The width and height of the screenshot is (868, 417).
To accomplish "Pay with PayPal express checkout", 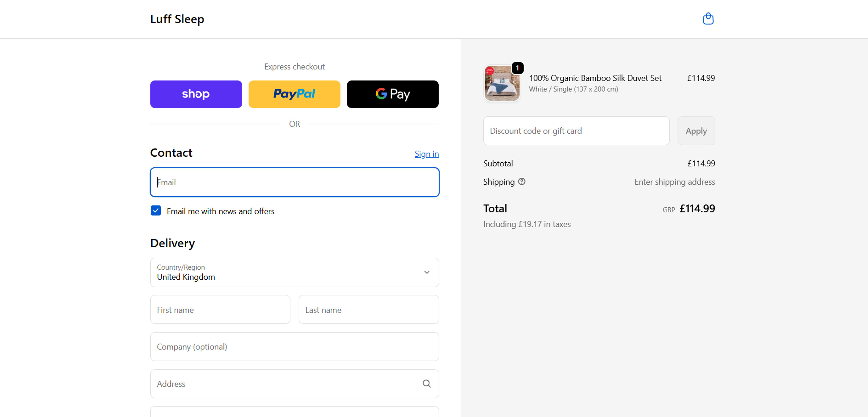I will [x=294, y=94].
